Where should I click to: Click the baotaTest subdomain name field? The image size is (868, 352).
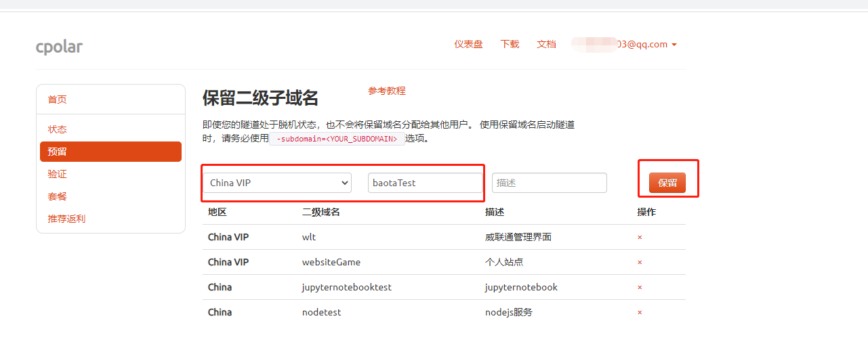[x=425, y=183]
